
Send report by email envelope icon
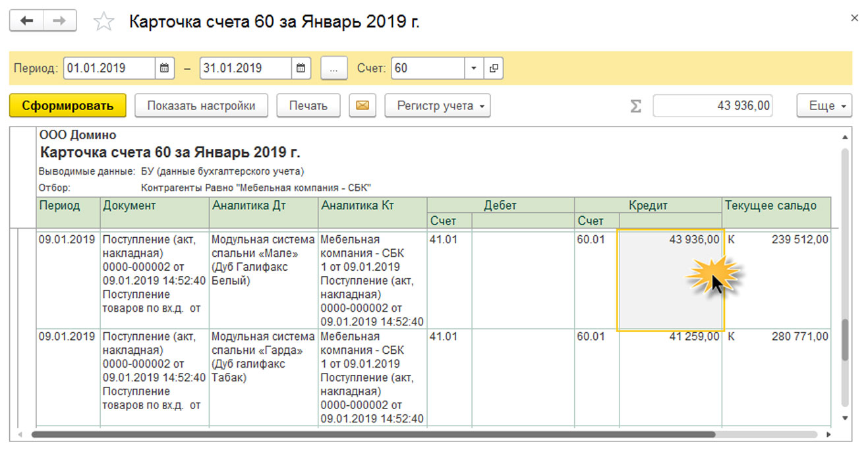point(362,105)
